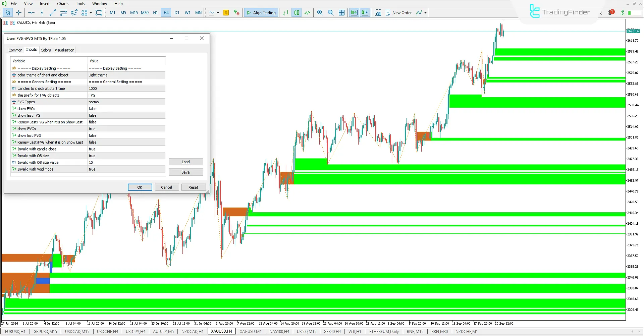
Task: Select the Trendline drawing tool
Action: (52, 12)
